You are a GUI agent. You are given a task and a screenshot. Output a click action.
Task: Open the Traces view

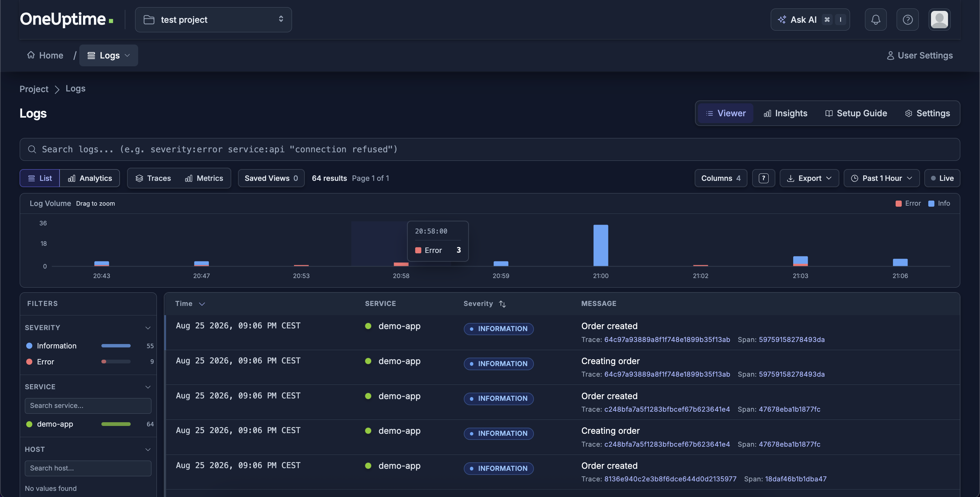tap(153, 178)
